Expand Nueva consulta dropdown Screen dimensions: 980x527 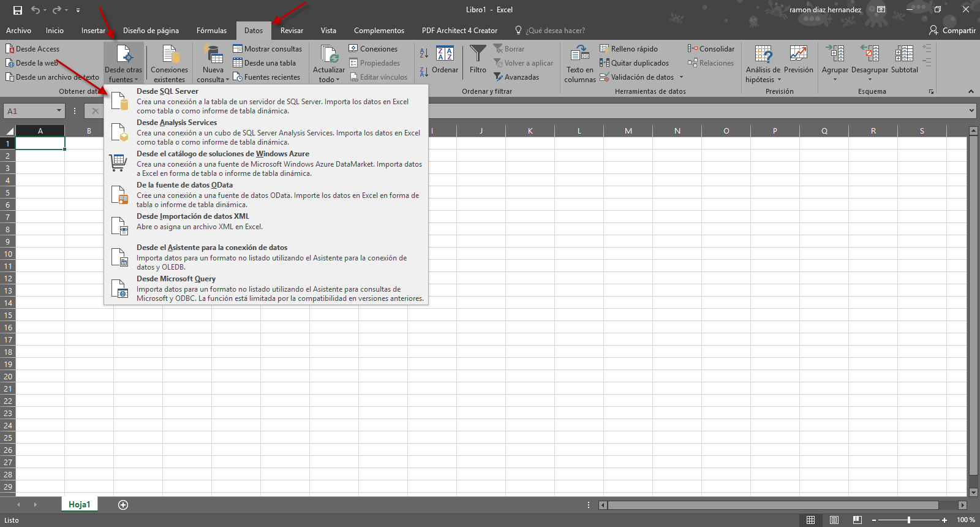click(213, 64)
